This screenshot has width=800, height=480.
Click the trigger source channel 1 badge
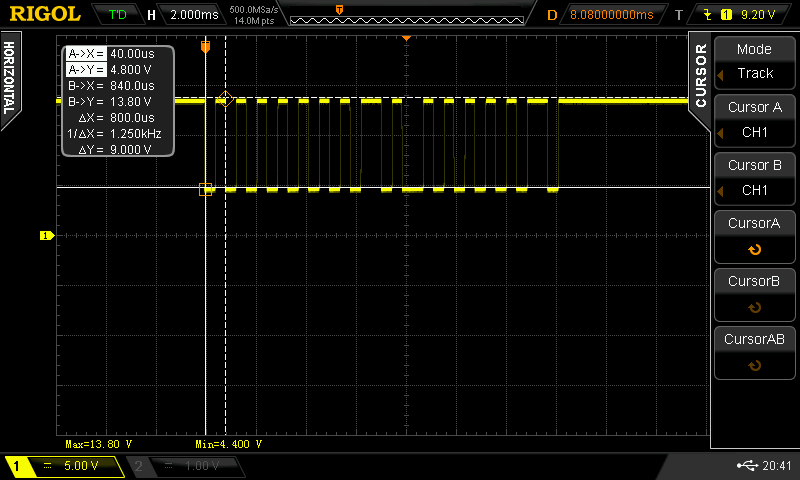tap(726, 15)
